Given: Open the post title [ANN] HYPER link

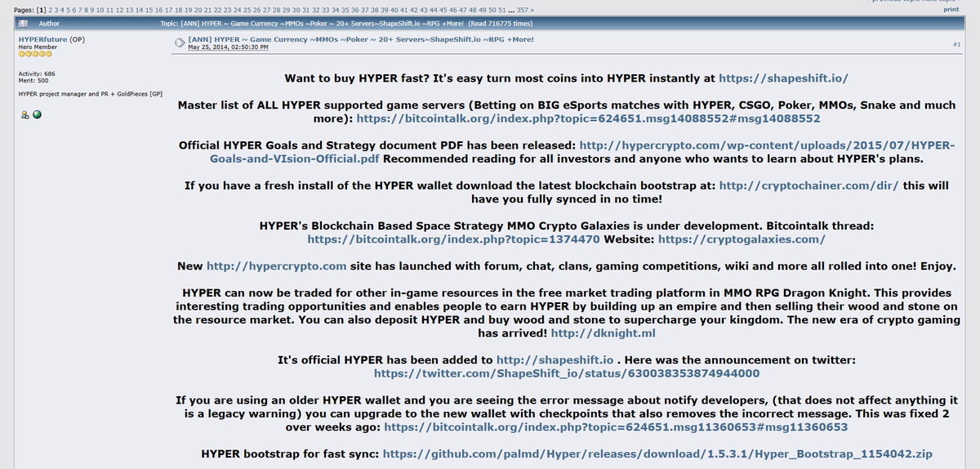Looking at the screenshot, I should (361, 39).
